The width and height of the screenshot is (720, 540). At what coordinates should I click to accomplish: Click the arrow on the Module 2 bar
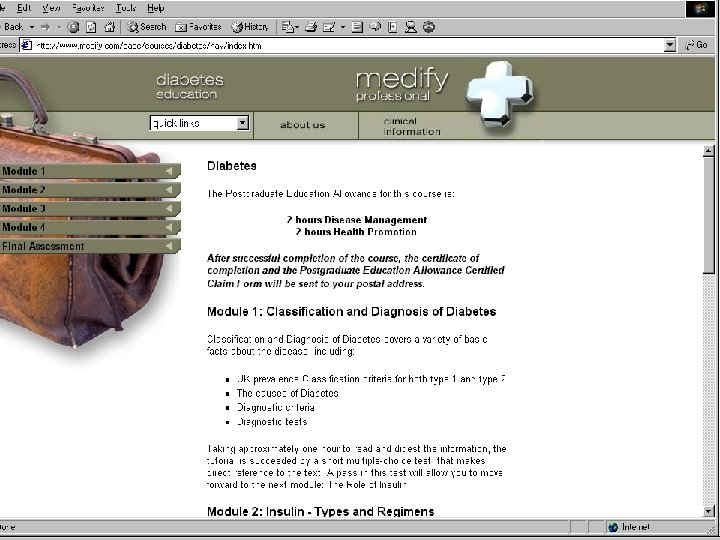169,190
